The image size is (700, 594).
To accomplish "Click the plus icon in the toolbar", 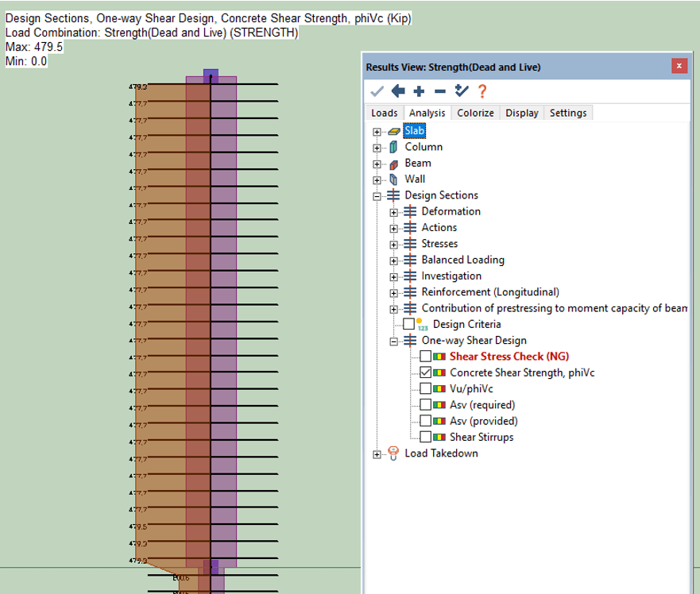I will [x=420, y=91].
